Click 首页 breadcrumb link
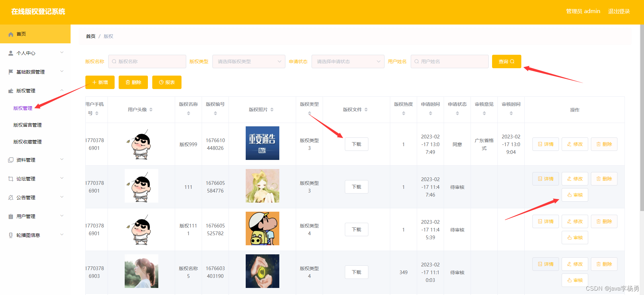 click(x=91, y=36)
